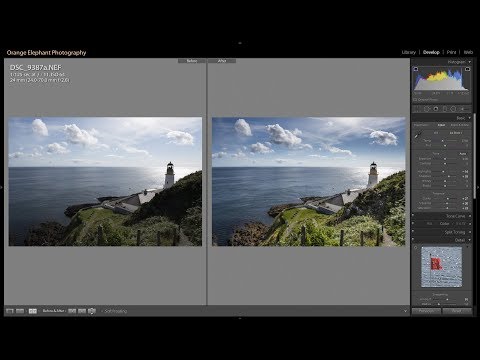Open the Print module
Image resolution: width=480 pixels, height=360 pixels.
point(451,52)
